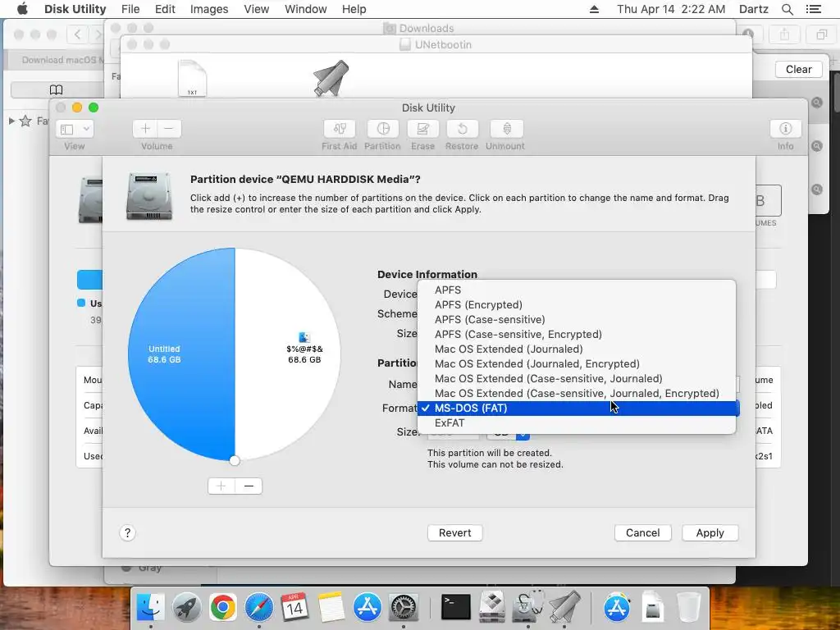Open the Info toolbar button

(x=785, y=129)
